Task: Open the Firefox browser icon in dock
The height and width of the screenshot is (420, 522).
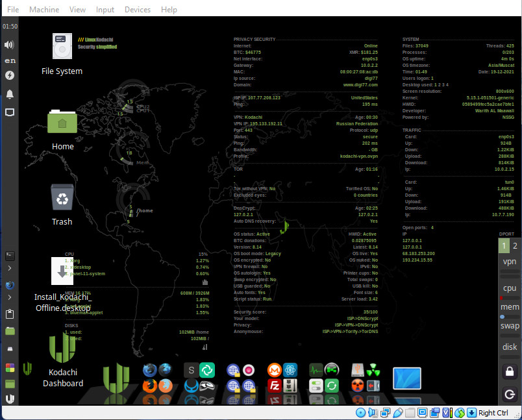Action: [x=150, y=386]
